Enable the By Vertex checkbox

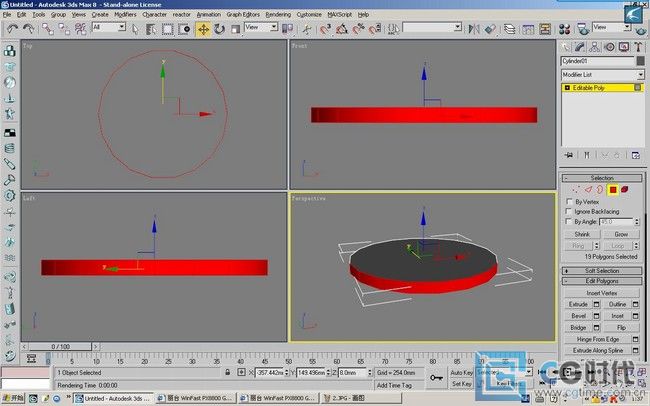569,202
